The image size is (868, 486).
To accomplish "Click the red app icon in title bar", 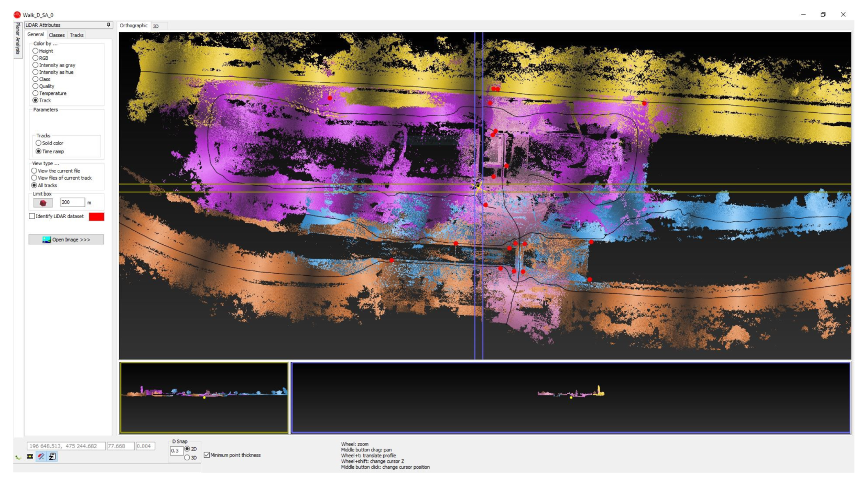I will click(17, 15).
